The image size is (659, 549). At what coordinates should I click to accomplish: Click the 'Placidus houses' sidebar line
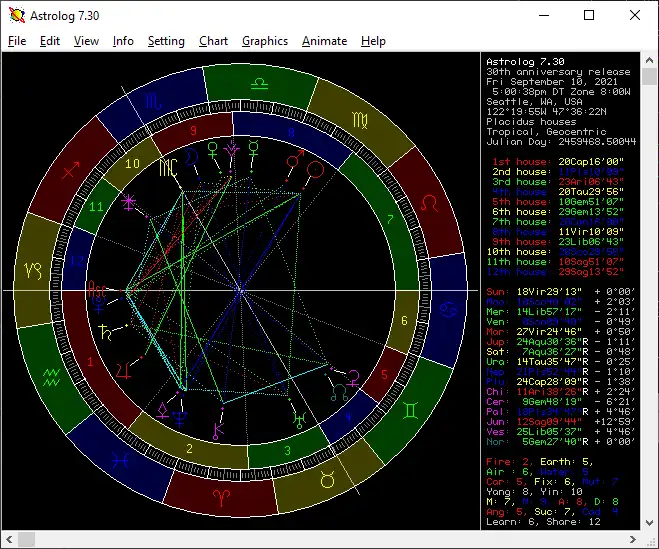(531, 122)
